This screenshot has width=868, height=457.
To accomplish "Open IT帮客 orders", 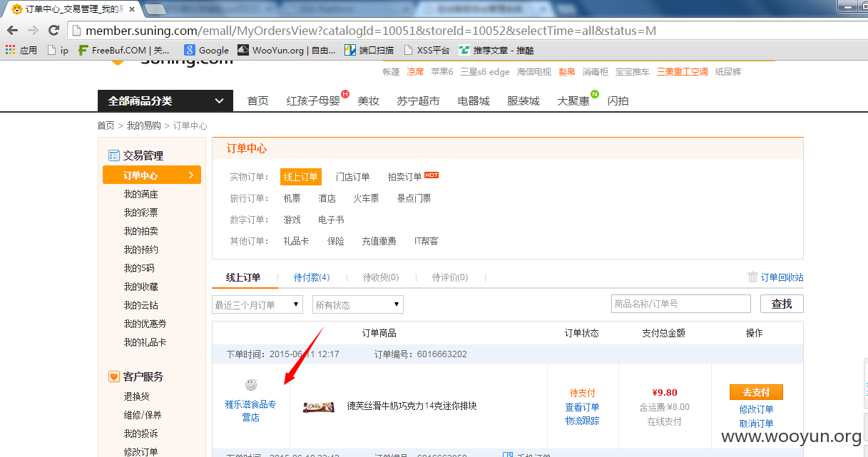I will coord(427,241).
